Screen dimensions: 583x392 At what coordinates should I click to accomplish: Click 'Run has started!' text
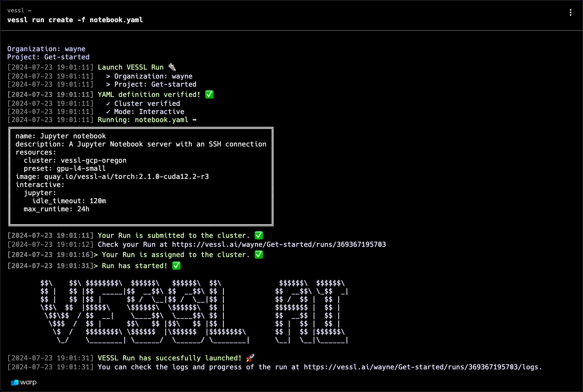[x=135, y=266]
